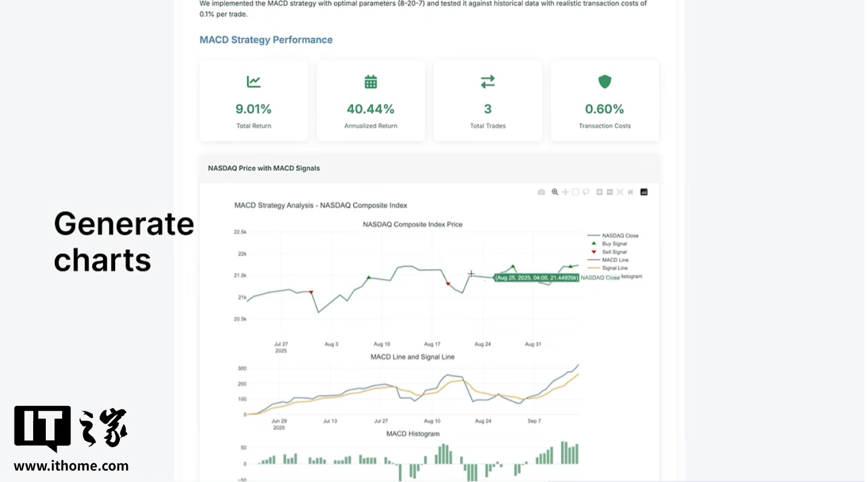Click the Total Return 9.01% card

pyautogui.click(x=254, y=101)
